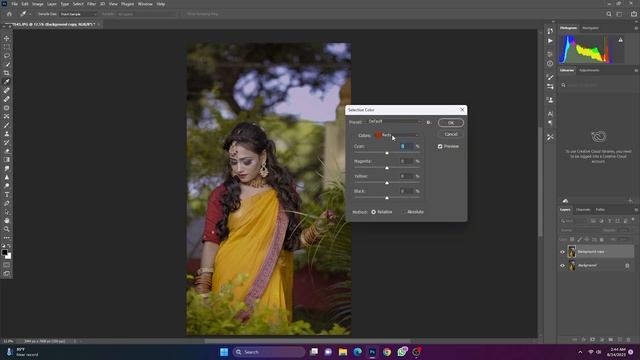Click the Selective Color preset options gear

(x=429, y=122)
